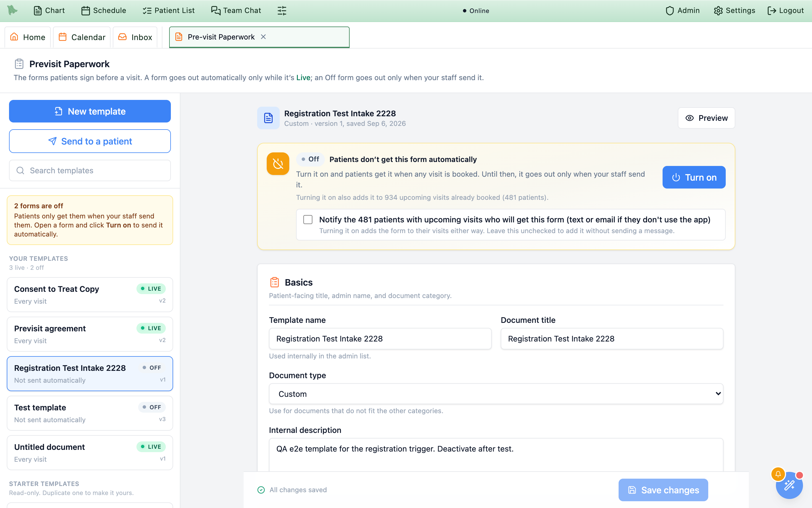Turn on the form with the Turn on button
812x508 pixels.
pos(694,177)
